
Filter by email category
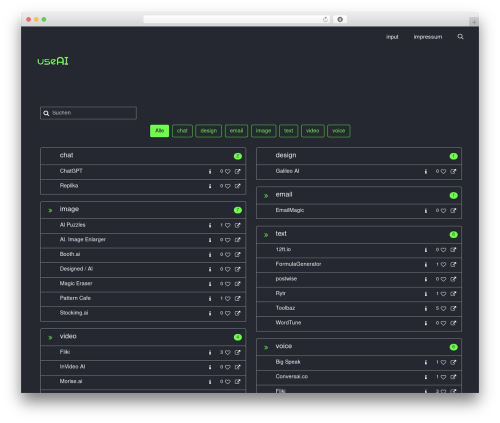pyautogui.click(x=236, y=131)
